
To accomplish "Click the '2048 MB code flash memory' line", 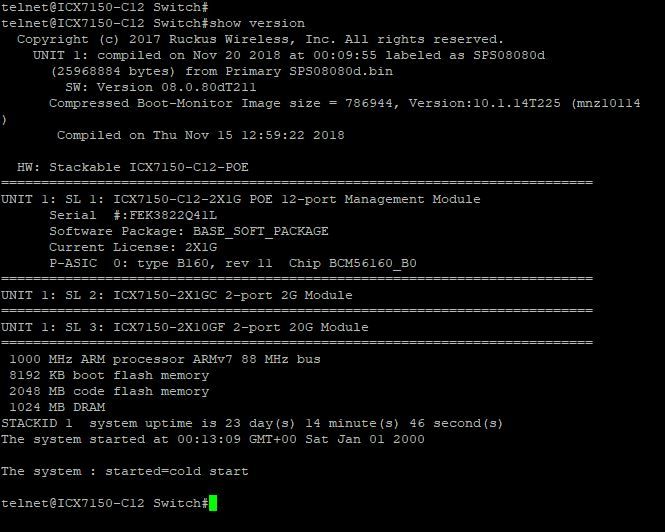I will pyautogui.click(x=109, y=391).
